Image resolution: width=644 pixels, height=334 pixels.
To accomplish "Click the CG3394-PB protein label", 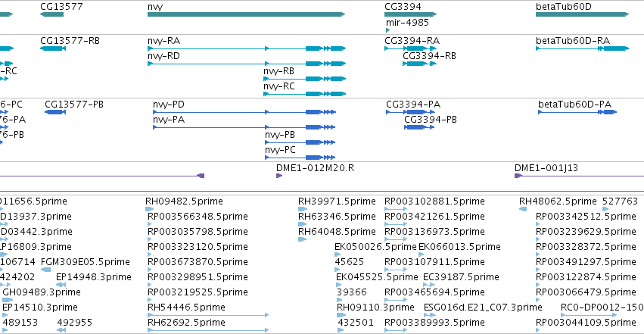I will (x=431, y=120).
